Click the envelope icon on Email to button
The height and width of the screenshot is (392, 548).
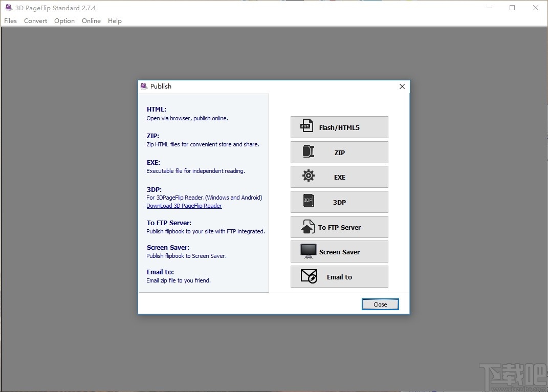(x=309, y=276)
